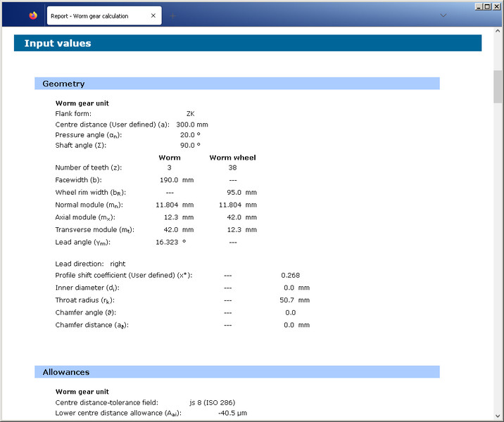Click the Firefox logo icon
Screen dimensions: 504x422
click(x=33, y=15)
